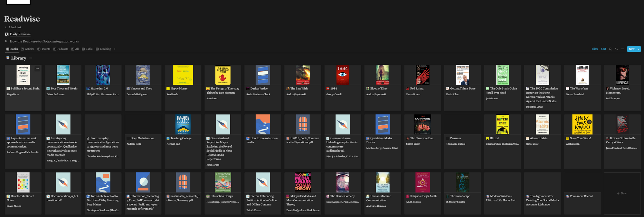Click the Red Rising page icon
Screen dimensions: 644x217
pyautogui.click(x=408, y=89)
